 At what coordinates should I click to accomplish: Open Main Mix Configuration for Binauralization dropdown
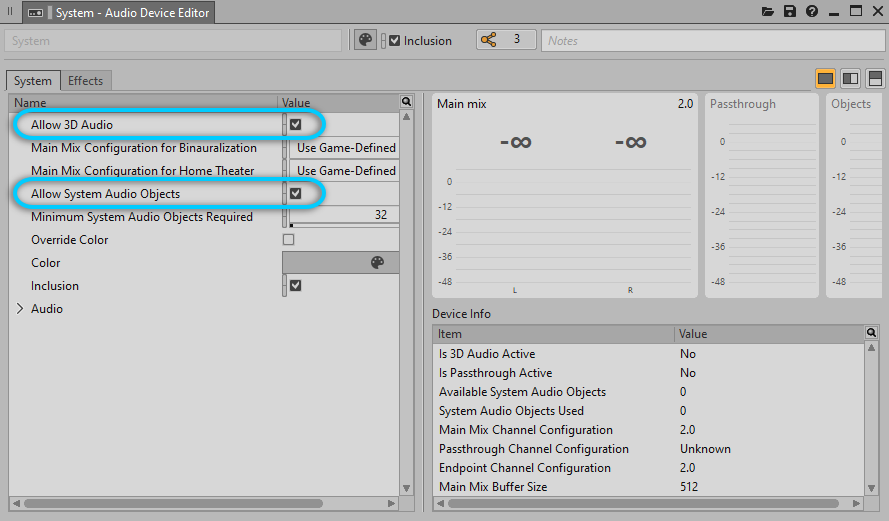click(345, 148)
